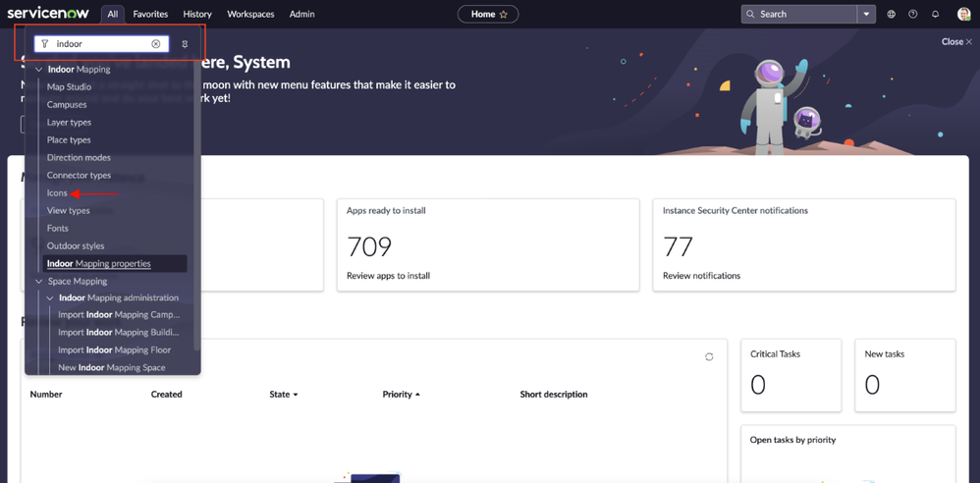Collapse Indoor Mapping administration group
Screen dimensions: 980x483
click(51, 298)
